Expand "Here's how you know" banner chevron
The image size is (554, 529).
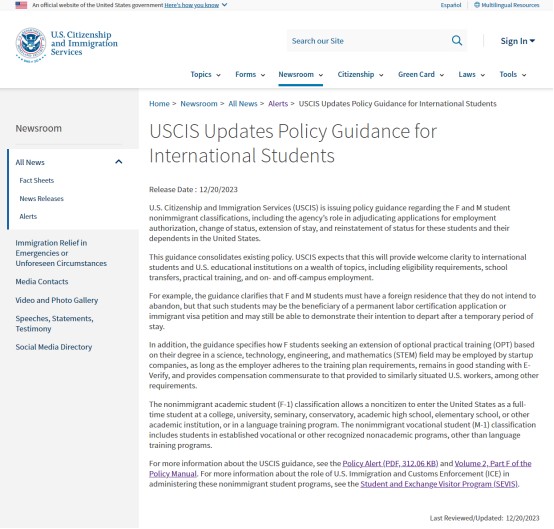(x=224, y=5)
